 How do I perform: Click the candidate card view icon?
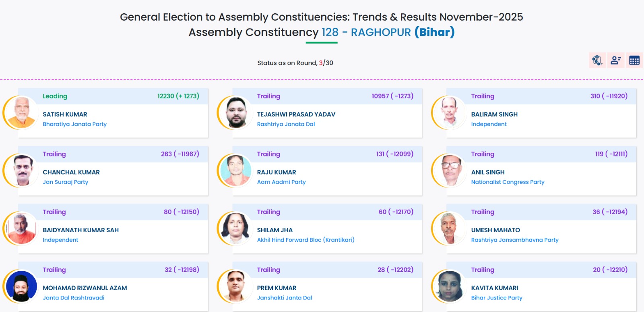pos(615,60)
